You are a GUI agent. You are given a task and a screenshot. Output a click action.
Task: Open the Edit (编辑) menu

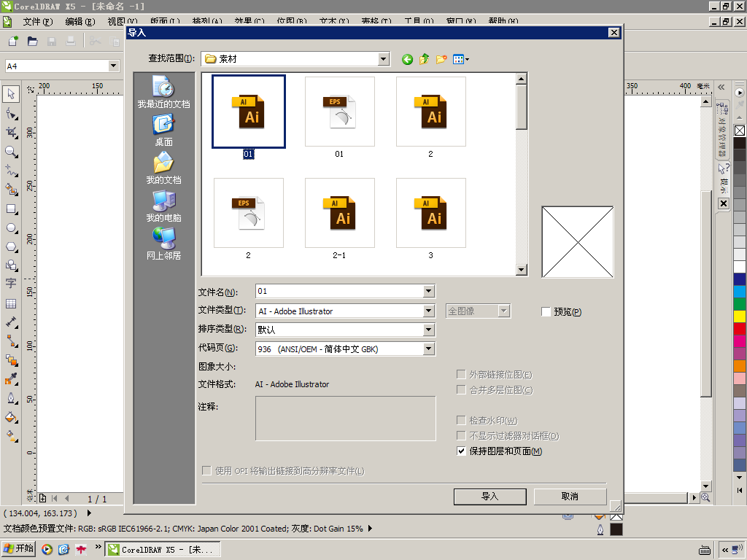[80, 21]
